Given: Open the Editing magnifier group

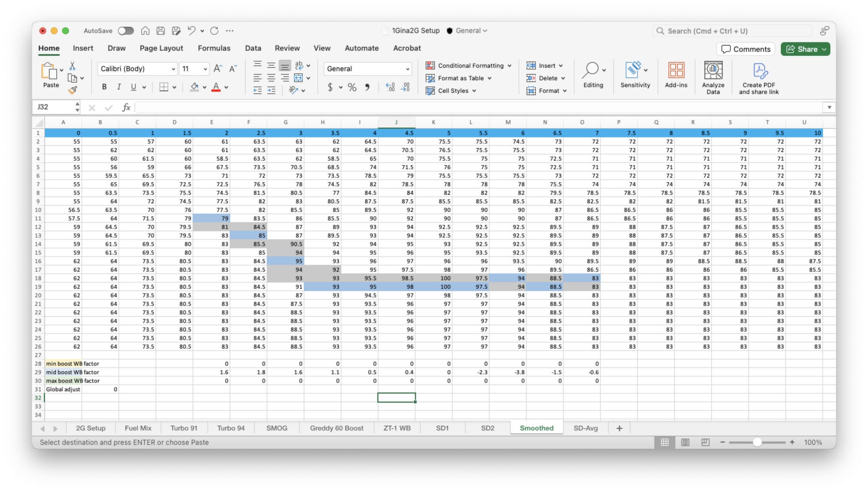Looking at the screenshot, I should coord(593,75).
